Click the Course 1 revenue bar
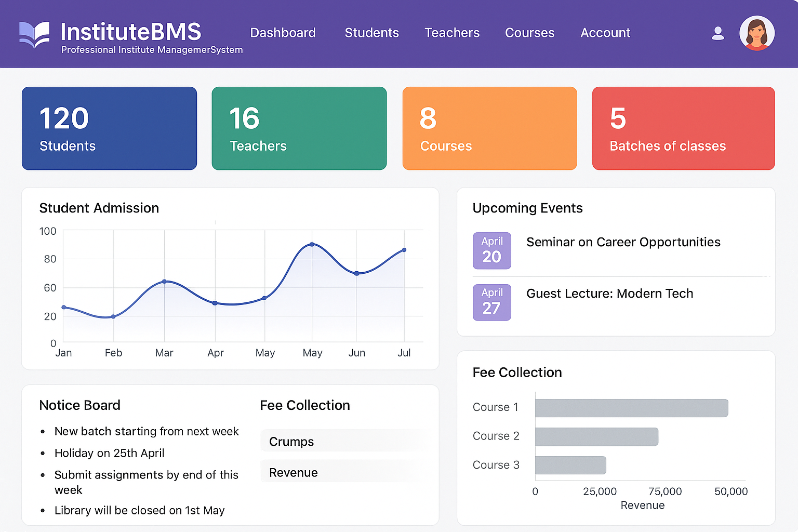Viewport: 798px width, 532px height. click(632, 408)
